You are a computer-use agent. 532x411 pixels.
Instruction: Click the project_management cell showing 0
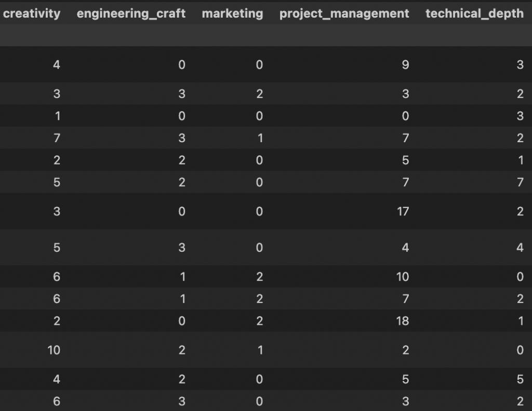coord(405,116)
